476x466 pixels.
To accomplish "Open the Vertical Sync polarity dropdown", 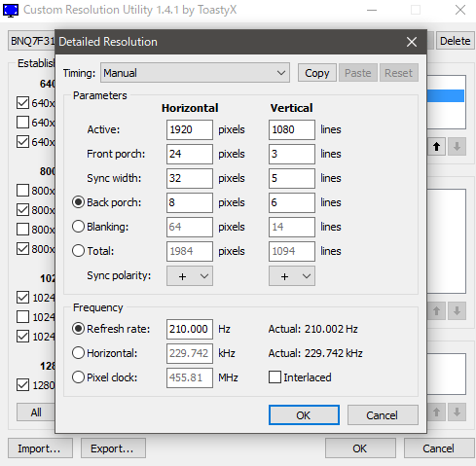I will click(x=292, y=276).
